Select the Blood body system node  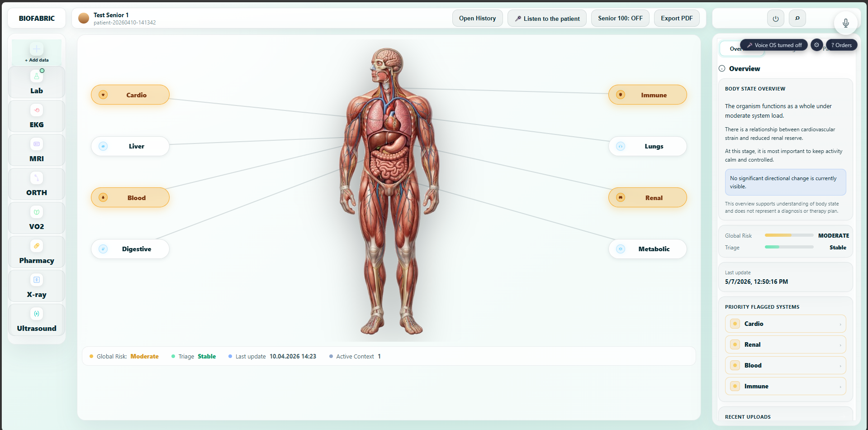[x=130, y=197]
